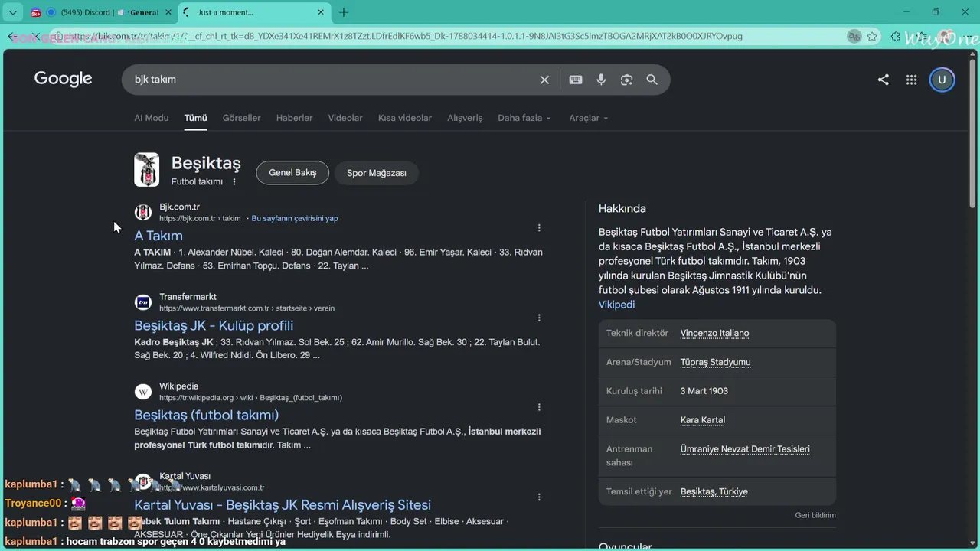Open the on-screen keyboard input tool
The width and height of the screenshot is (980, 551).
point(576,80)
